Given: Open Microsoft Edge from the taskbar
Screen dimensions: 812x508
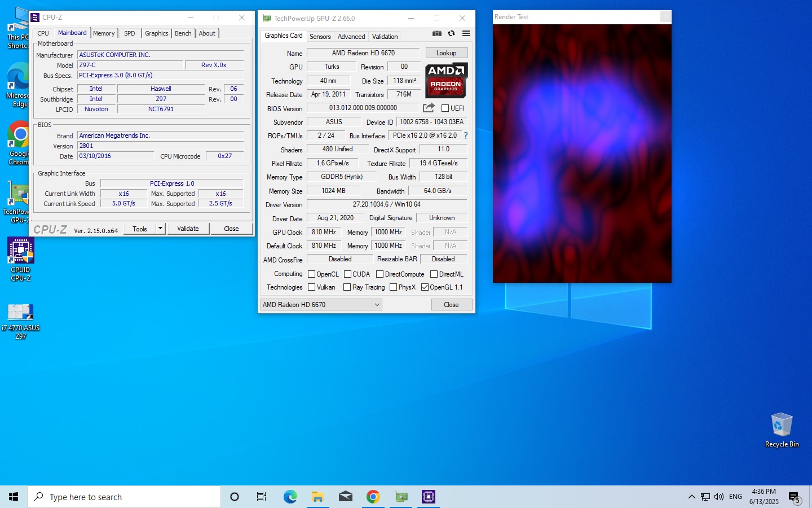Looking at the screenshot, I should coord(290,497).
